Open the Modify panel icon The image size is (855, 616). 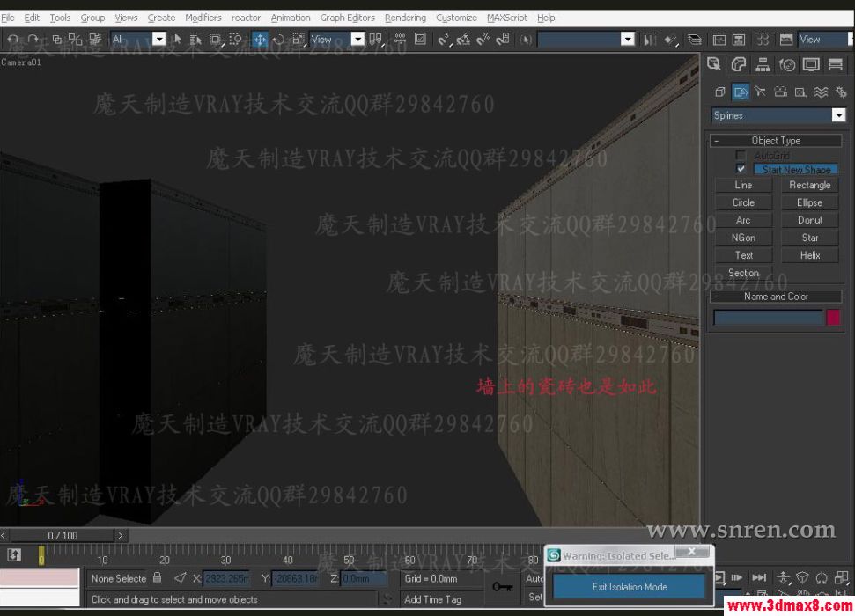[x=740, y=64]
